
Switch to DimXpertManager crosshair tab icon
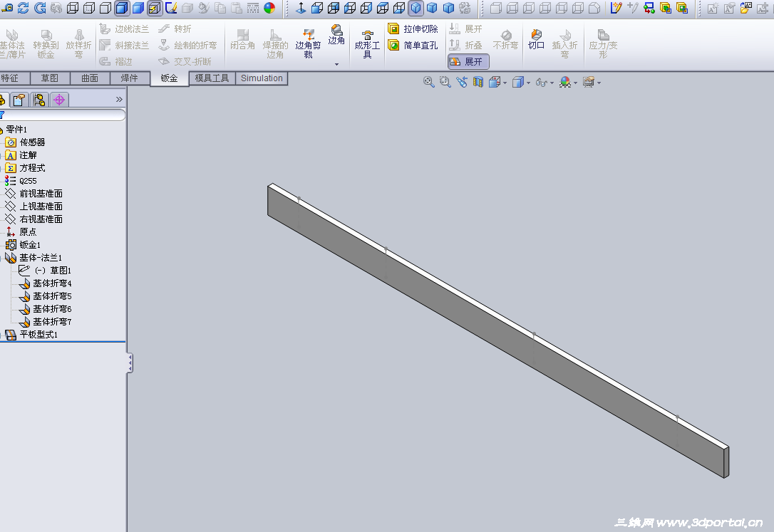point(59,100)
